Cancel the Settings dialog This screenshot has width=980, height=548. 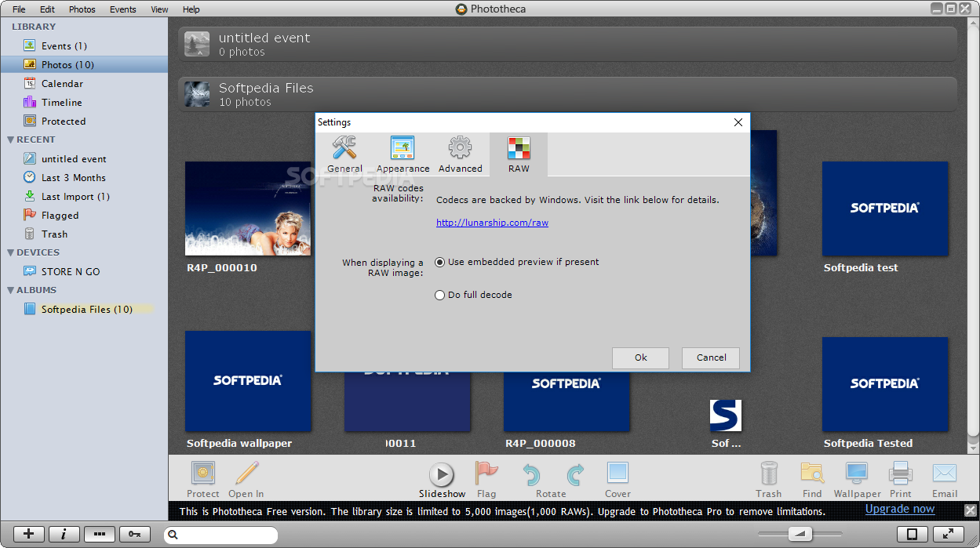click(711, 357)
